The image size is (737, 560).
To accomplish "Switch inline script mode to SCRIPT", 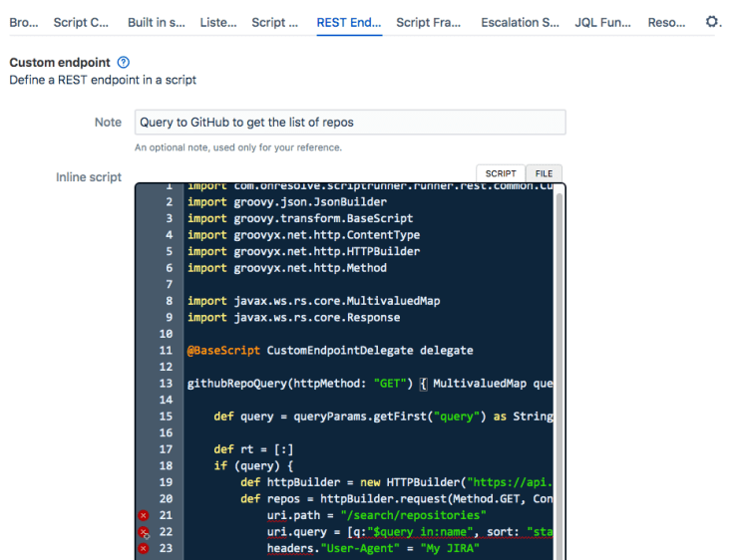I will coord(501,173).
